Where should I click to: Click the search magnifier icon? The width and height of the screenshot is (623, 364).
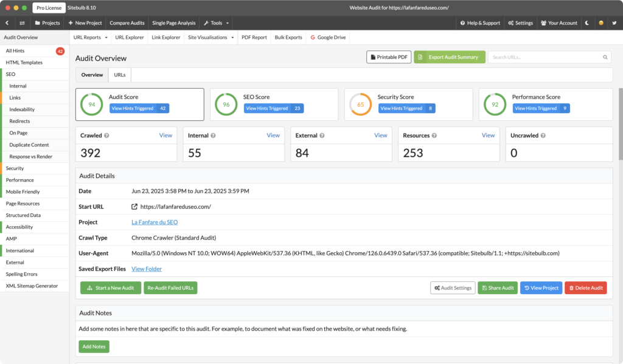605,57
